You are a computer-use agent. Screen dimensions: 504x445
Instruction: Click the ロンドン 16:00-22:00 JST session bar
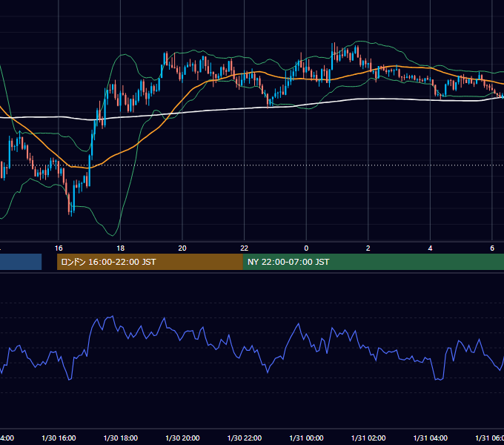(x=150, y=262)
